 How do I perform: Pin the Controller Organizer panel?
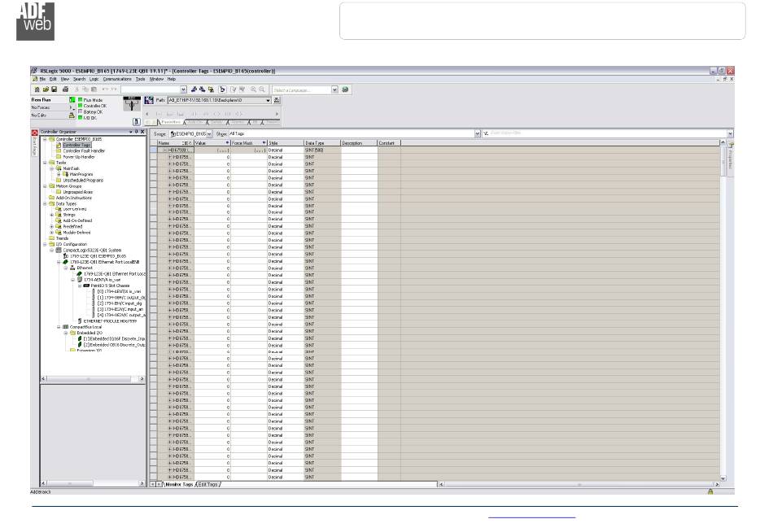137,132
